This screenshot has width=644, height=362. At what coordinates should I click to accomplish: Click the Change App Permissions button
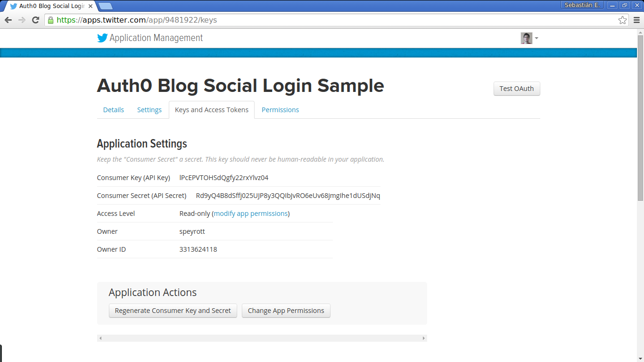tap(286, 311)
